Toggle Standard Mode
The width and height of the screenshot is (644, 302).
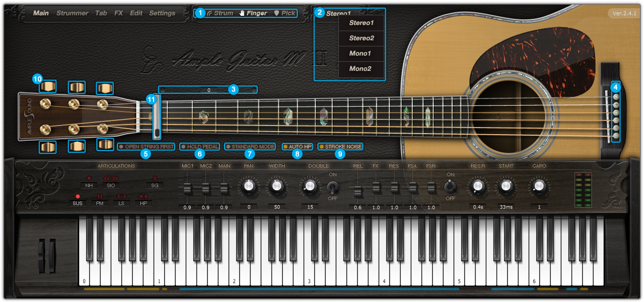point(250,146)
